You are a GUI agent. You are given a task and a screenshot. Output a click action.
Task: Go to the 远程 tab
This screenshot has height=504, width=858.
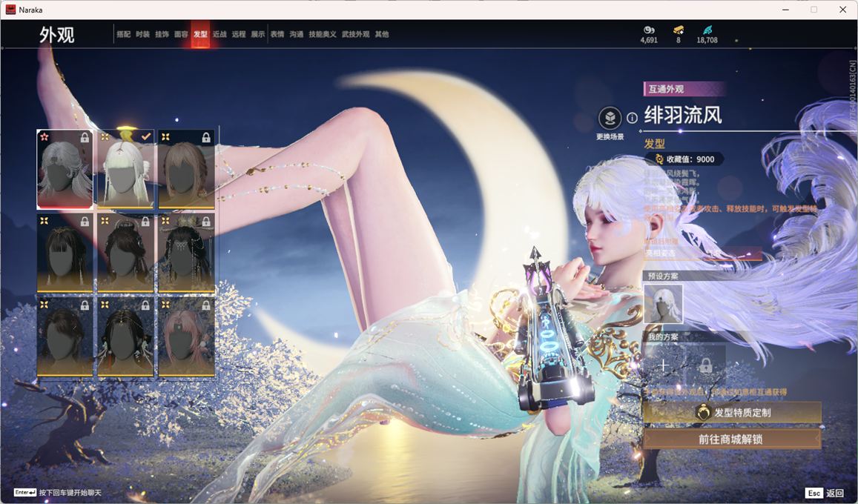239,34
